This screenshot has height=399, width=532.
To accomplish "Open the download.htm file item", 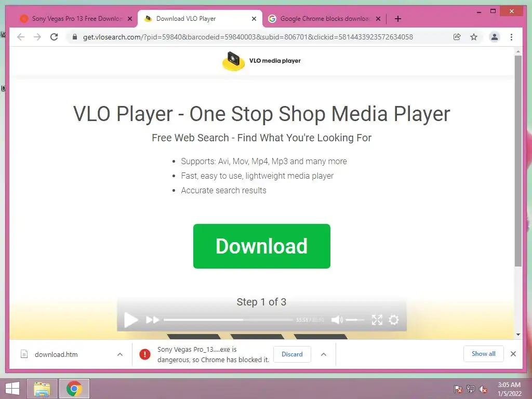I will (x=56, y=354).
